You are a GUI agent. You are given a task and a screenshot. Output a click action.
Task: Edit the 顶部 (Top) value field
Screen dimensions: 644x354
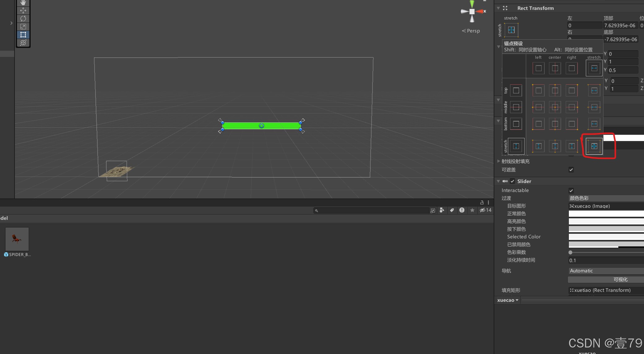620,25
